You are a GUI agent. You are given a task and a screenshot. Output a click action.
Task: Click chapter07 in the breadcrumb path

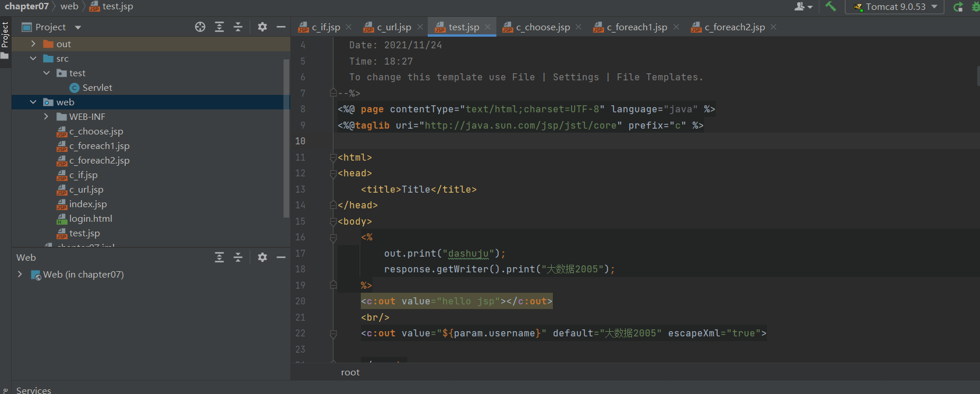27,6
